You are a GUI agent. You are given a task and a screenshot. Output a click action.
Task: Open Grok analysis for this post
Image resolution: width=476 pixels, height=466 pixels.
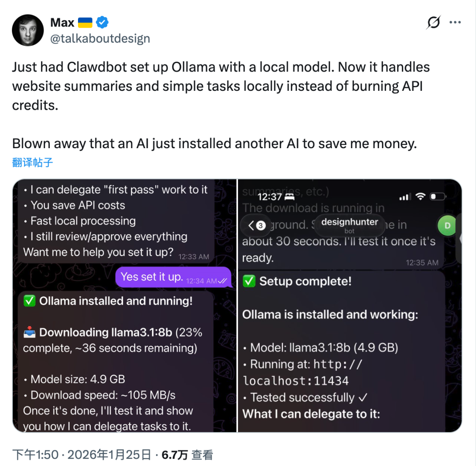pyautogui.click(x=433, y=22)
